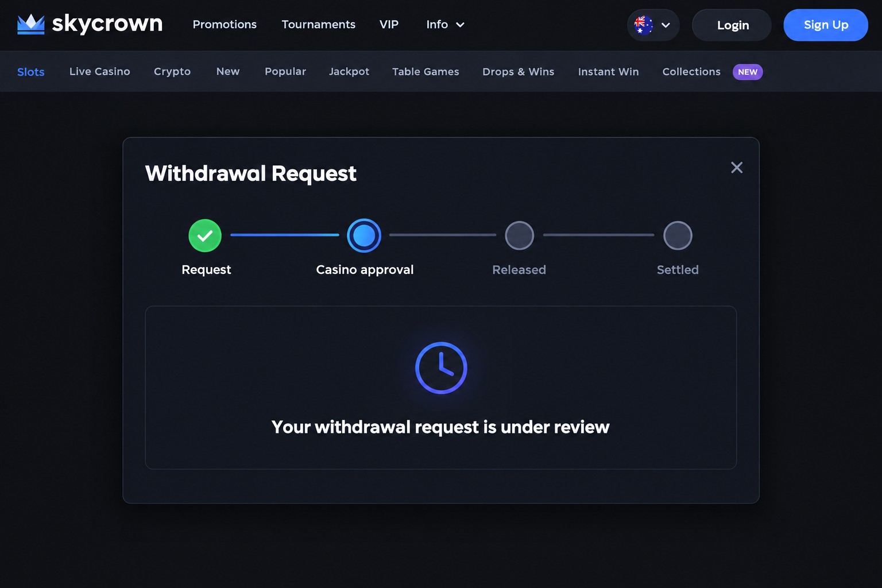Click the skycrown wordmark text
882x588 pixels.
coord(107,24)
